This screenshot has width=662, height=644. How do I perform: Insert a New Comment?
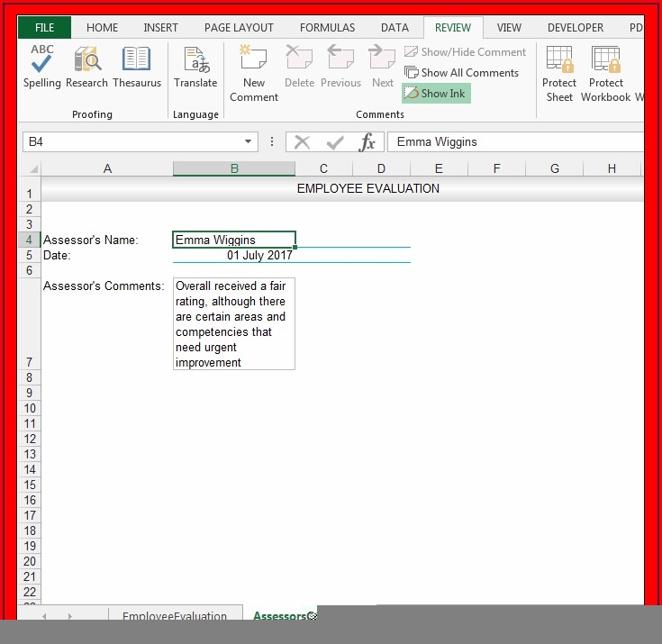click(254, 72)
